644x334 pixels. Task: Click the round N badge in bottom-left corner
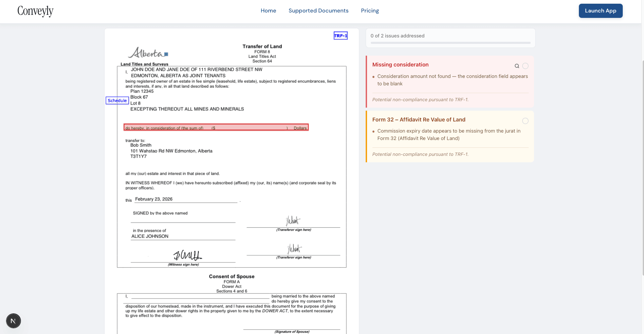13,321
